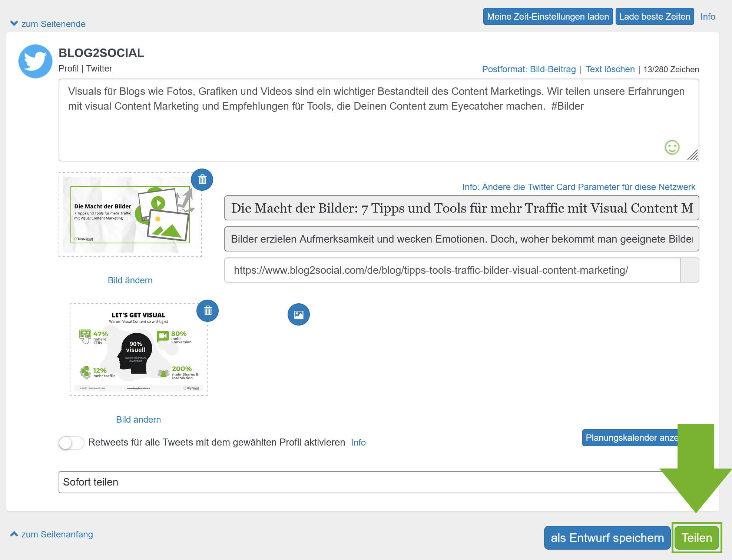Toggle Retweets for all Tweets switch
Image resolution: width=732 pixels, height=560 pixels.
pos(71,443)
